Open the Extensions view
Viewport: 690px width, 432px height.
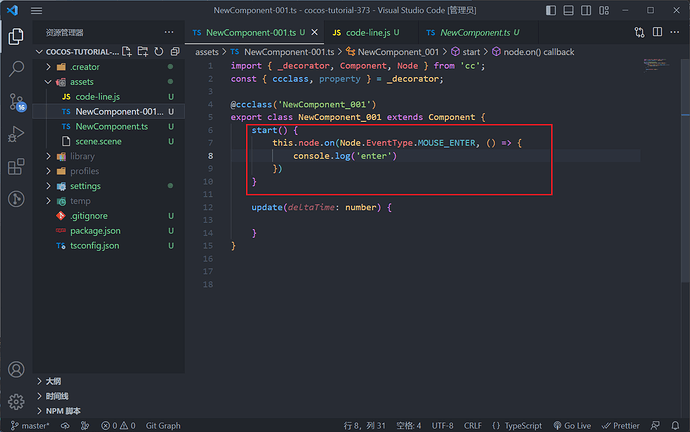click(x=16, y=166)
